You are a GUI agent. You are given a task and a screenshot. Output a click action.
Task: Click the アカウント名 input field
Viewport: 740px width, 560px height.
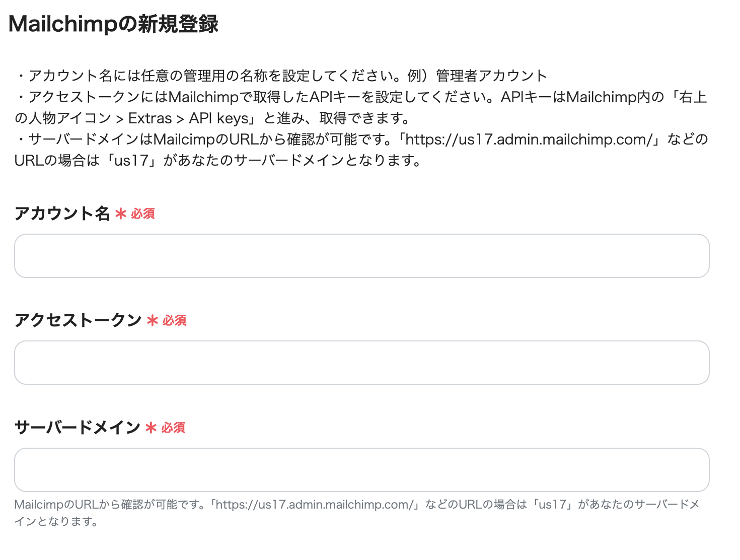point(361,256)
